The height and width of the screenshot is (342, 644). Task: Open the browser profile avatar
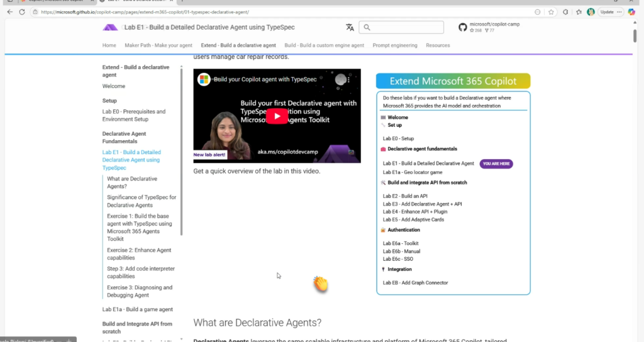(591, 12)
